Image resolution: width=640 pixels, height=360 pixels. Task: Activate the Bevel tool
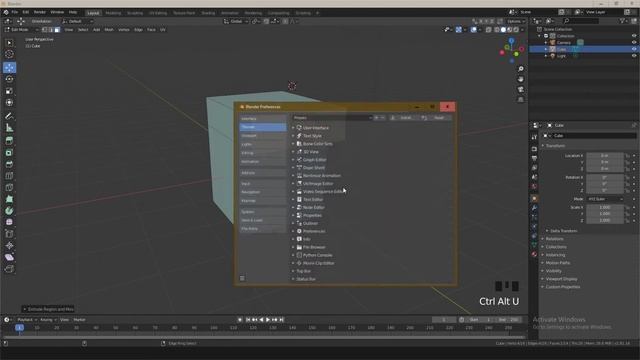[x=9, y=164]
